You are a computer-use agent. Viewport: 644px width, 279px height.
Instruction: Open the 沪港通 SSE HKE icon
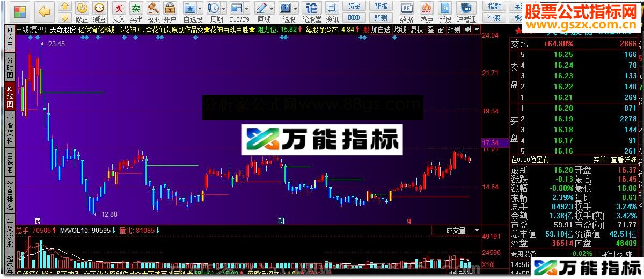tap(466, 12)
